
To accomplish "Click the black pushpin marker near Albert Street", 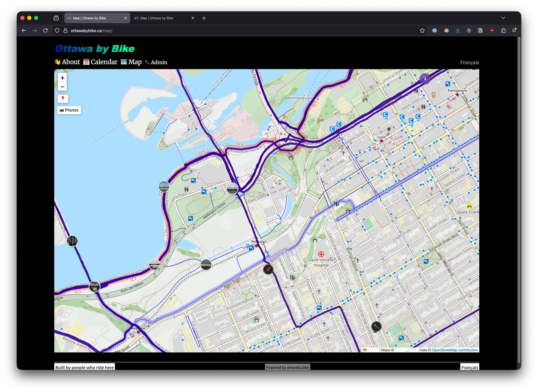I will point(268,270).
